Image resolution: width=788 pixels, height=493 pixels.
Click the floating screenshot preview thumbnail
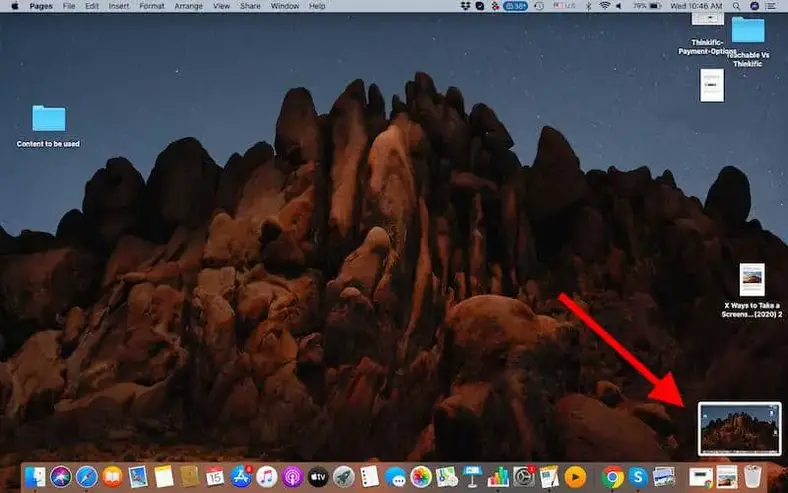pyautogui.click(x=739, y=429)
